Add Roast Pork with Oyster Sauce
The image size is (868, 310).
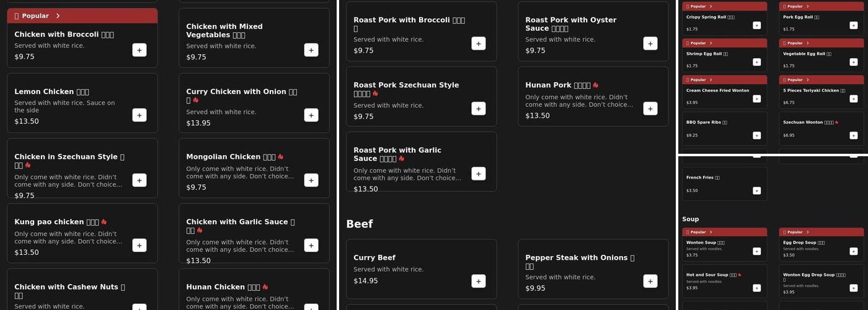(650, 43)
